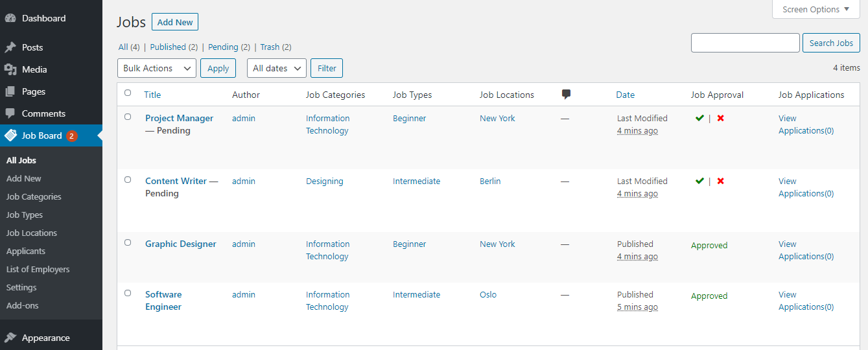Click the Job Approval column header

click(717, 95)
